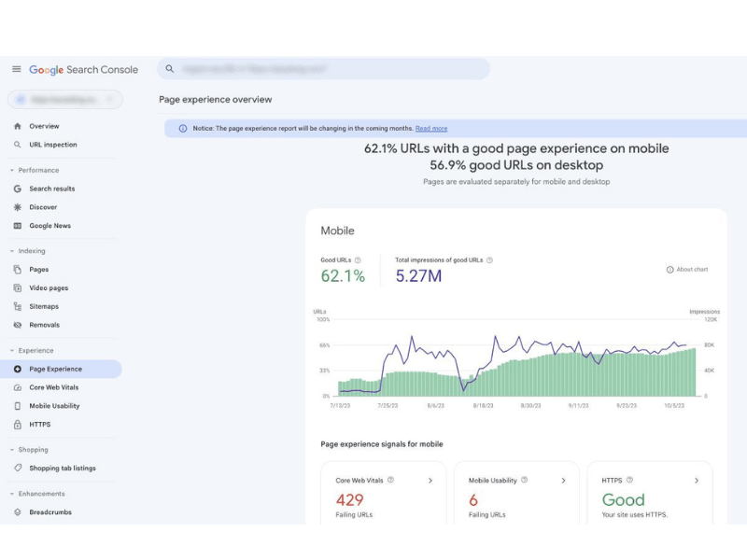Open the hamburger navigation menu
Screen dimensions: 747x560
pyautogui.click(x=16, y=69)
